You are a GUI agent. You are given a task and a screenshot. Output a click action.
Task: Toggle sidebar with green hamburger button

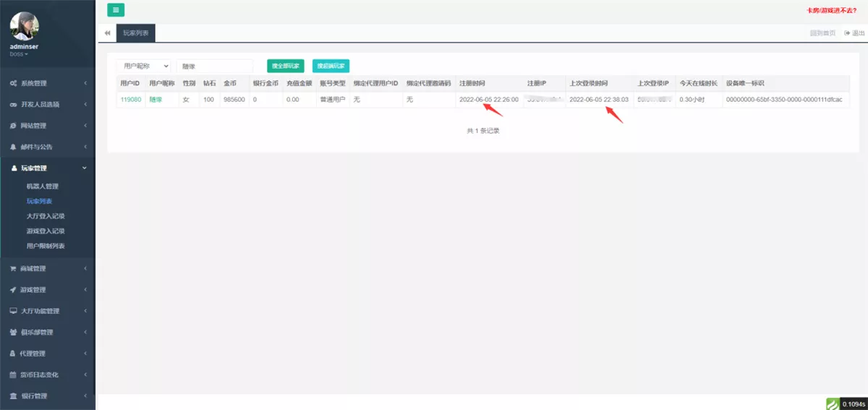click(116, 10)
